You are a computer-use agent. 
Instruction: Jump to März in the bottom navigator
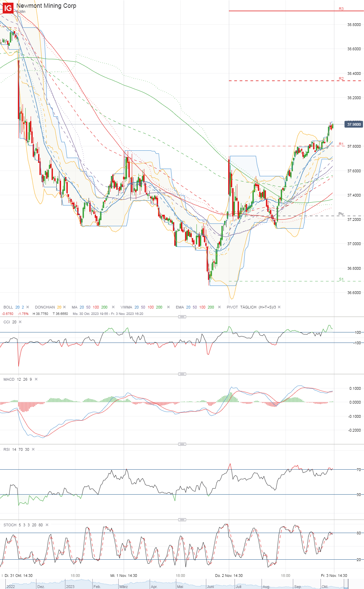(123, 587)
